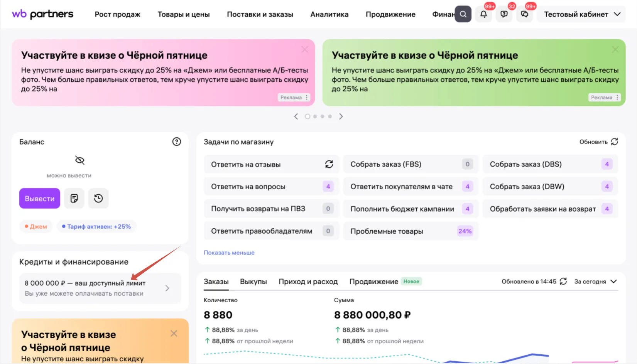The image size is (637, 364).
Task: Close the pink Black Friday quiz banner
Action: click(305, 49)
